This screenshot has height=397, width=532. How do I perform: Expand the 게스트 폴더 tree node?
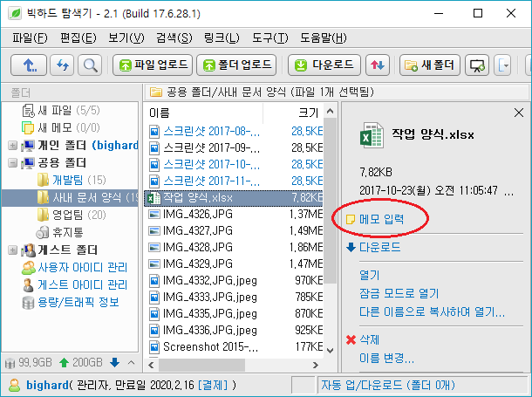click(12, 250)
